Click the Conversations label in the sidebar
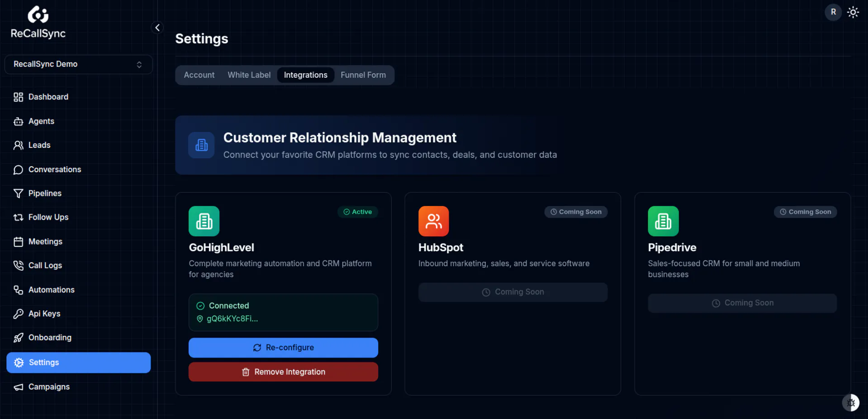868x419 pixels. (x=55, y=169)
